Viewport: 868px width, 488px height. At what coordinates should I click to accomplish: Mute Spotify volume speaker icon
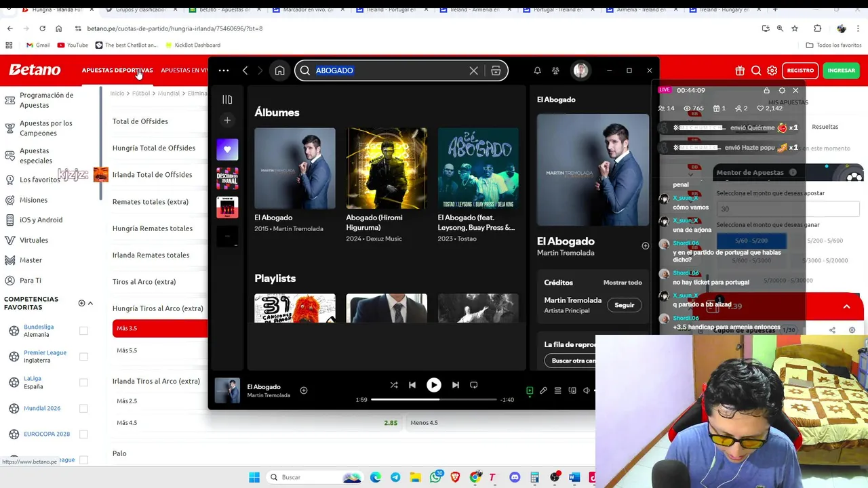click(587, 390)
